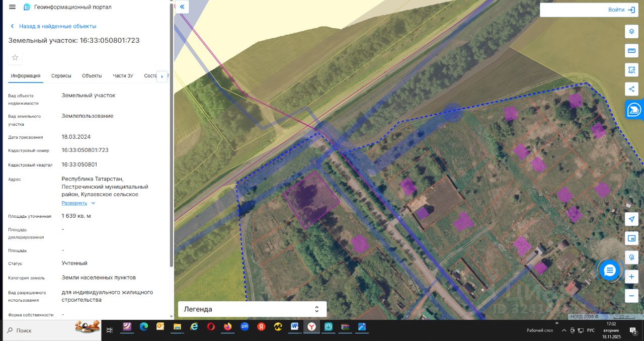
Task: Zoom out on the map
Action: pyautogui.click(x=631, y=296)
